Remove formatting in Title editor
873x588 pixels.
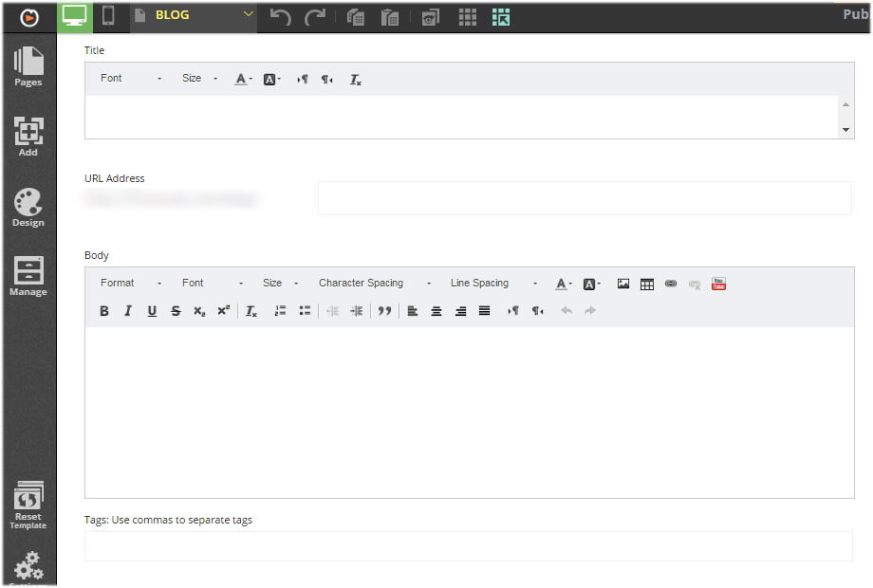pos(355,80)
